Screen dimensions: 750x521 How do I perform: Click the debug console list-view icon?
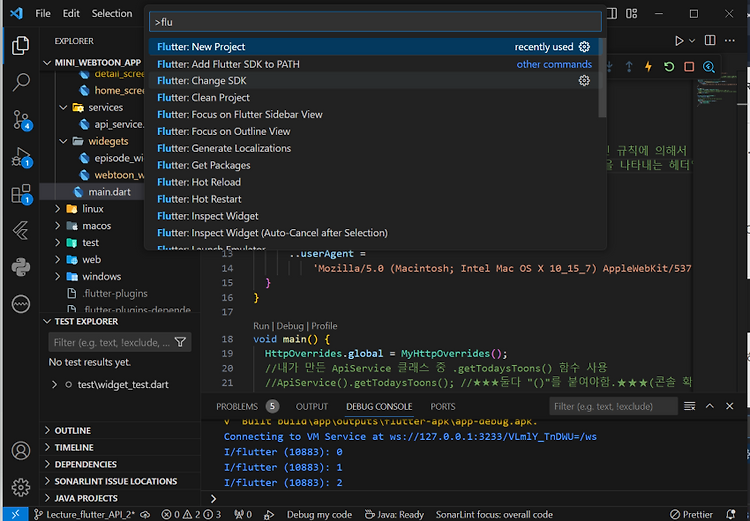pyautogui.click(x=689, y=406)
